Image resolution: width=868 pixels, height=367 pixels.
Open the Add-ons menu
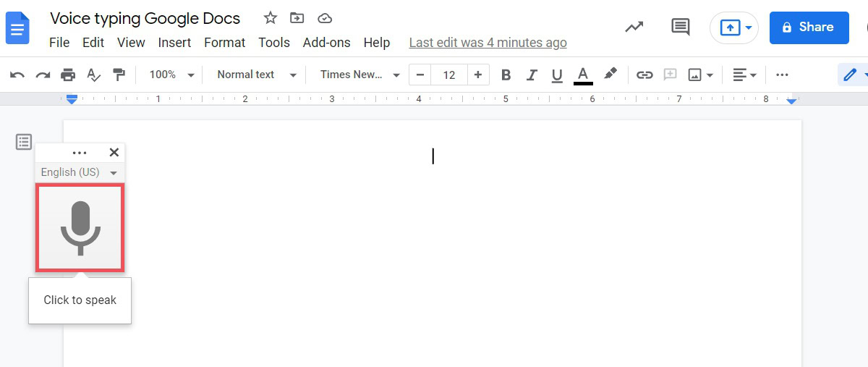pos(326,43)
